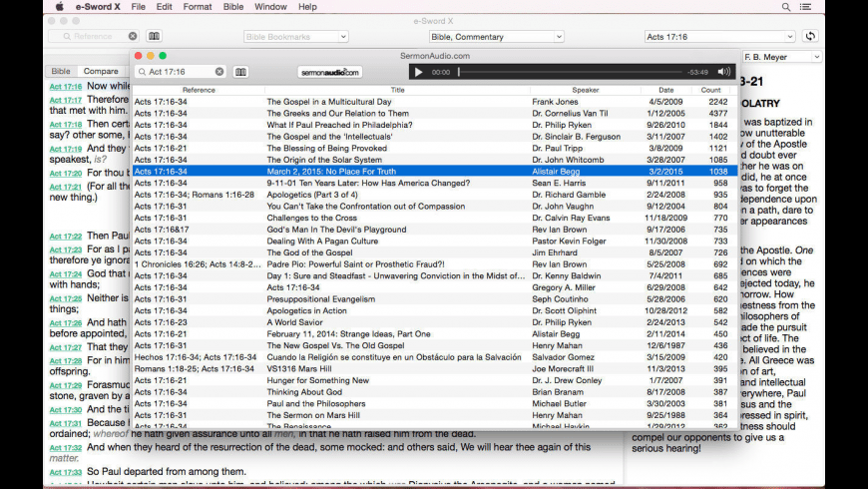Click speaker name 'Sean E. Harris'
This screenshot has width=868, height=489.
(558, 184)
